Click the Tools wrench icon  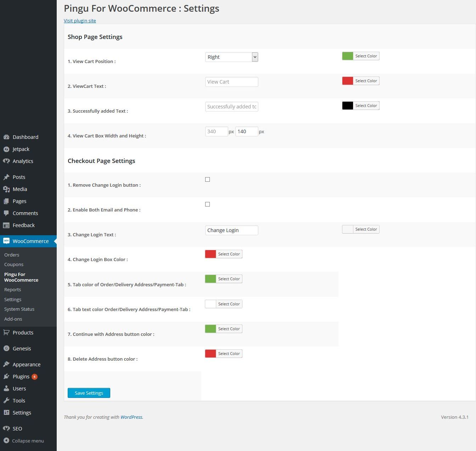tap(6, 401)
